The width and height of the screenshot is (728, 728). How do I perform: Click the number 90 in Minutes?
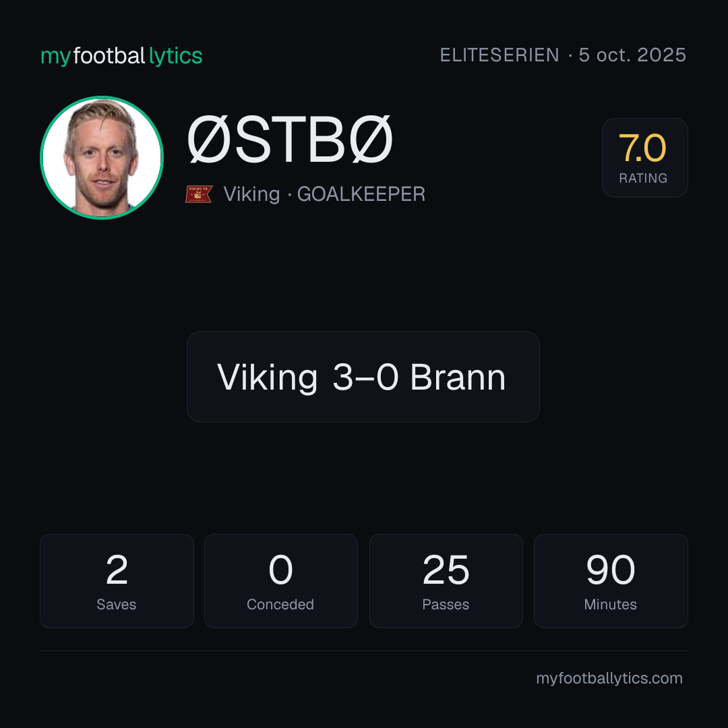click(611, 570)
